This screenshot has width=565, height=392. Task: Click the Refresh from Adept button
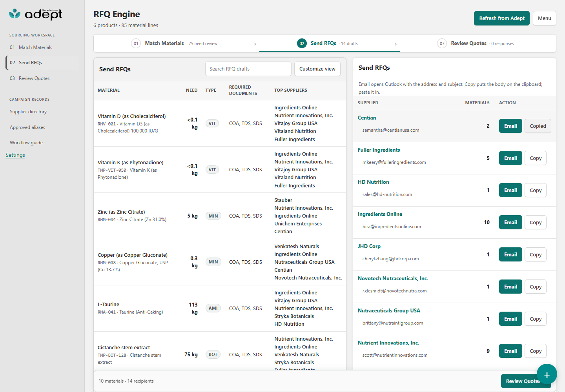(502, 18)
